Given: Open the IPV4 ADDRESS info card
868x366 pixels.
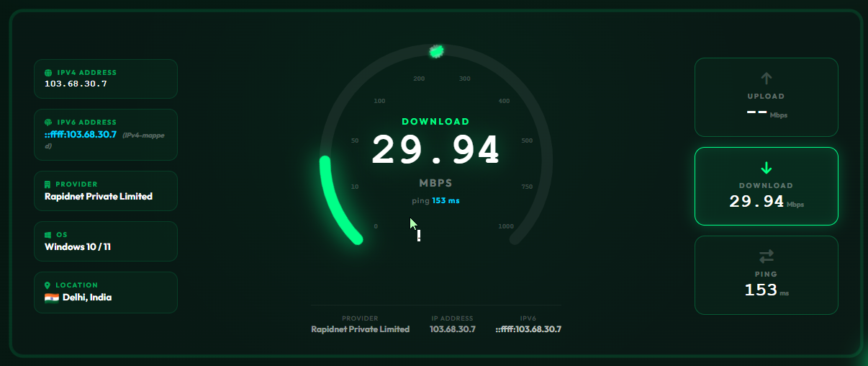Looking at the screenshot, I should [x=106, y=79].
